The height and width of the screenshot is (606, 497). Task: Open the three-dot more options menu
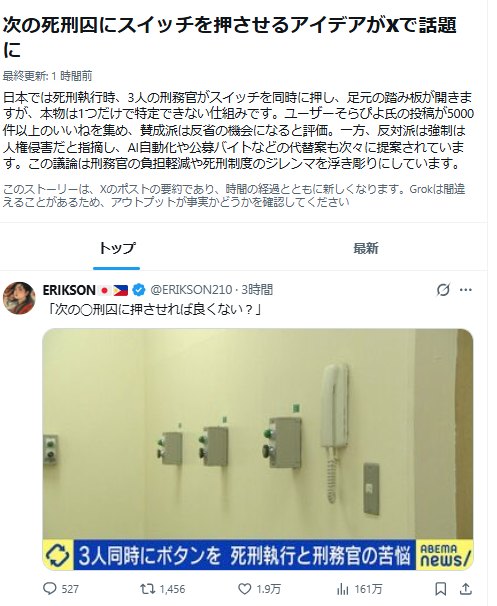[466, 289]
